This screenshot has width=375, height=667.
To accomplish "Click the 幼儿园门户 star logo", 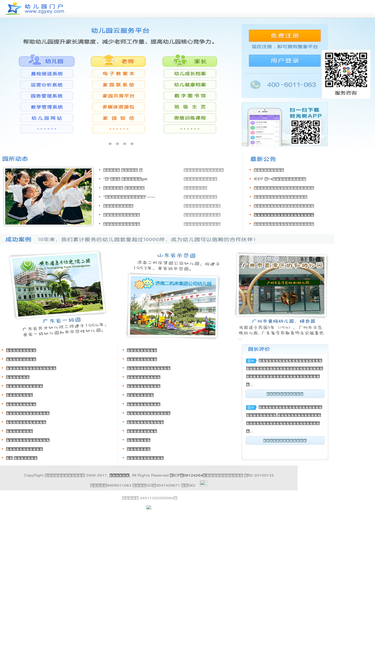I will [x=13, y=8].
